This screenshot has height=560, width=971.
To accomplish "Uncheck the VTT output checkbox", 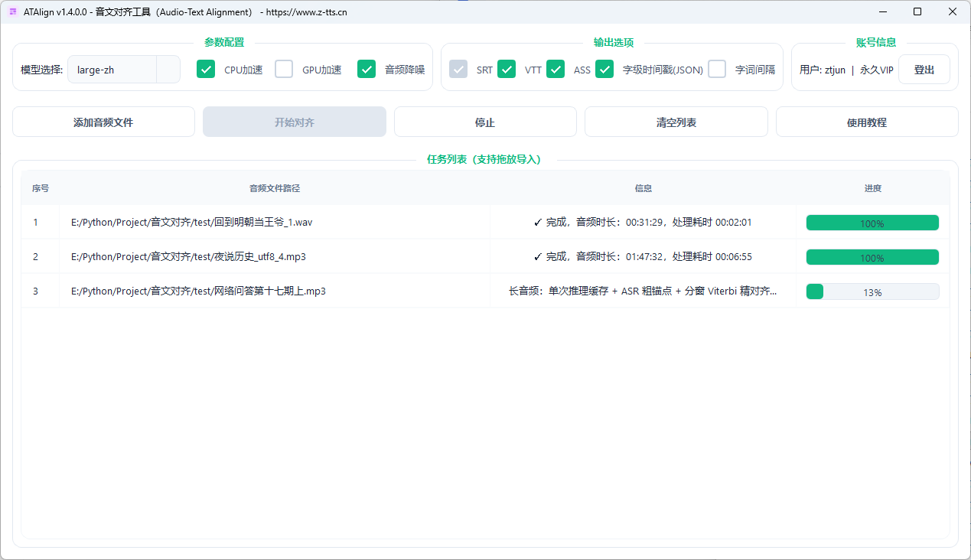I will [507, 69].
